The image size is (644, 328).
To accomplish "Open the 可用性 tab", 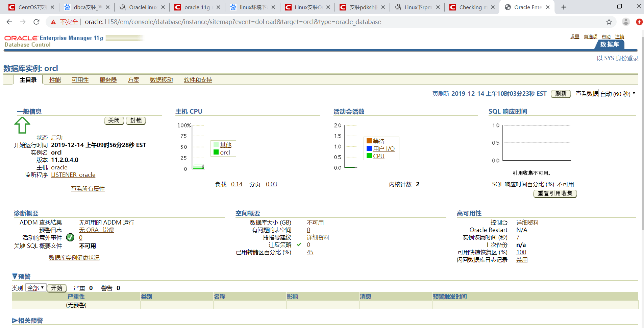I will 80,80.
